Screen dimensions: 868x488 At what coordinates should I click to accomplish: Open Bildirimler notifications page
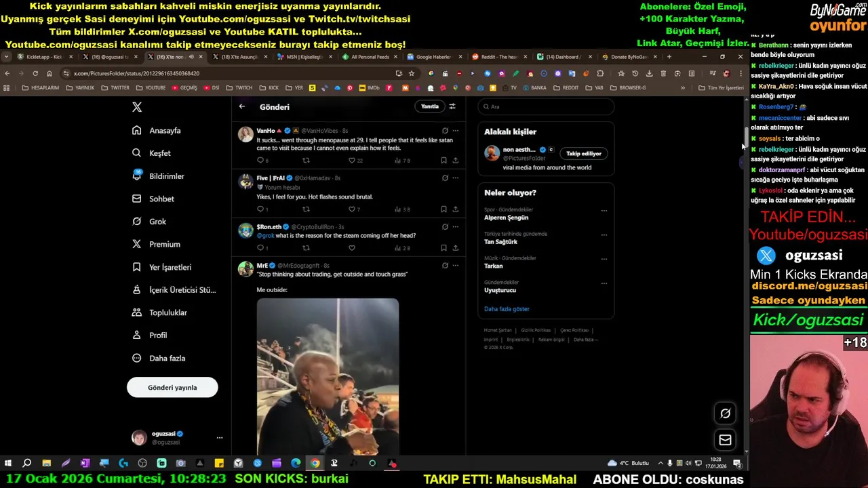click(x=158, y=176)
